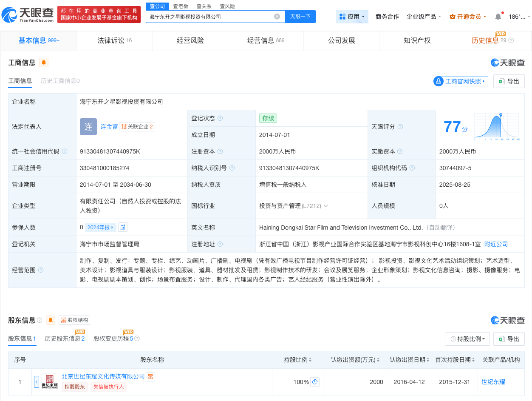Open the 附近公司 link beside the registered address
Viewport: 532px width, 401px height.
(x=497, y=244)
